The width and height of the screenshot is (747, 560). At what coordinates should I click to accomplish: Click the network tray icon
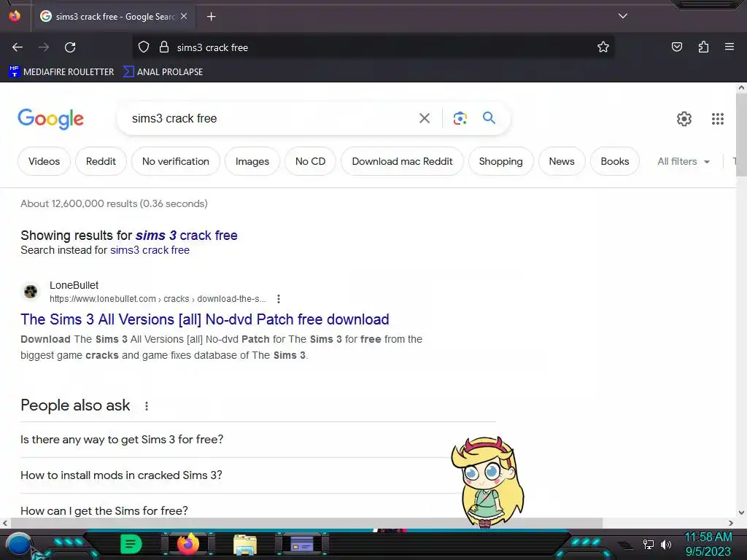[648, 544]
